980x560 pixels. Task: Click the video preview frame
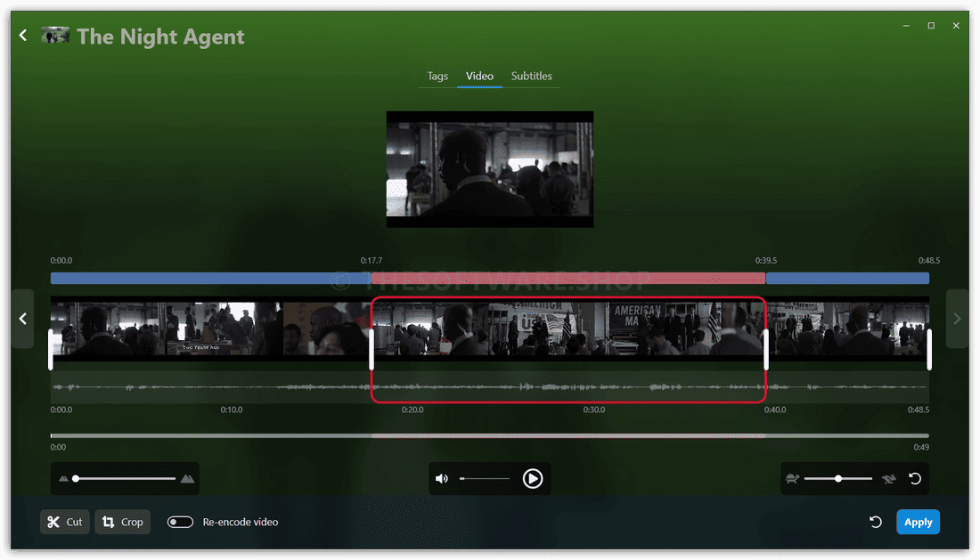tap(489, 169)
